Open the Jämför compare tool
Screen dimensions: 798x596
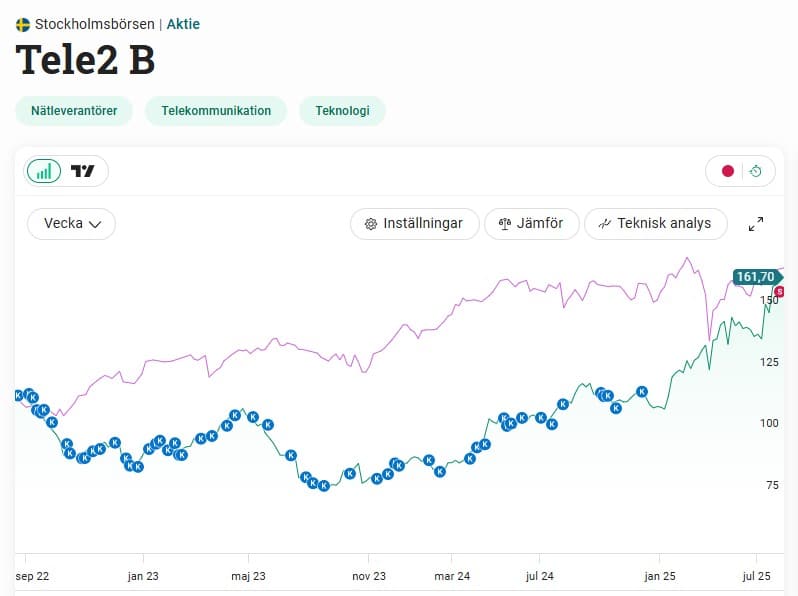pos(531,224)
